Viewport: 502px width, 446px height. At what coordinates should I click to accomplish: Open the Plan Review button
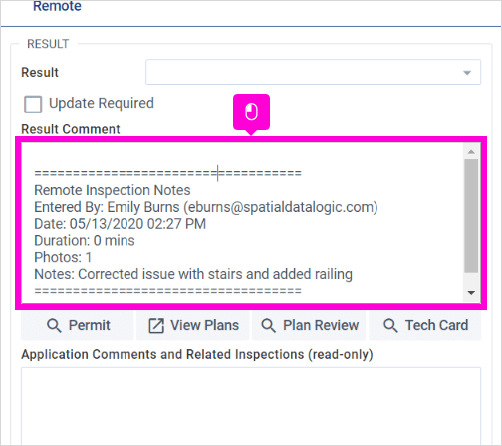click(x=309, y=325)
